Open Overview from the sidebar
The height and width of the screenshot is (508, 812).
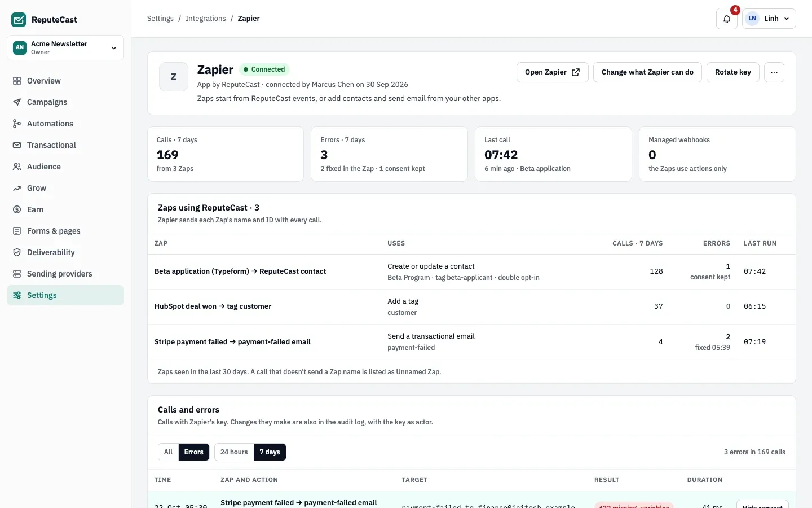tap(65, 81)
